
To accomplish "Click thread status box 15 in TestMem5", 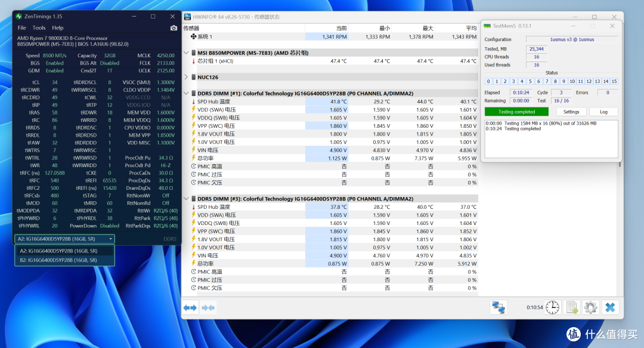I will (x=614, y=81).
